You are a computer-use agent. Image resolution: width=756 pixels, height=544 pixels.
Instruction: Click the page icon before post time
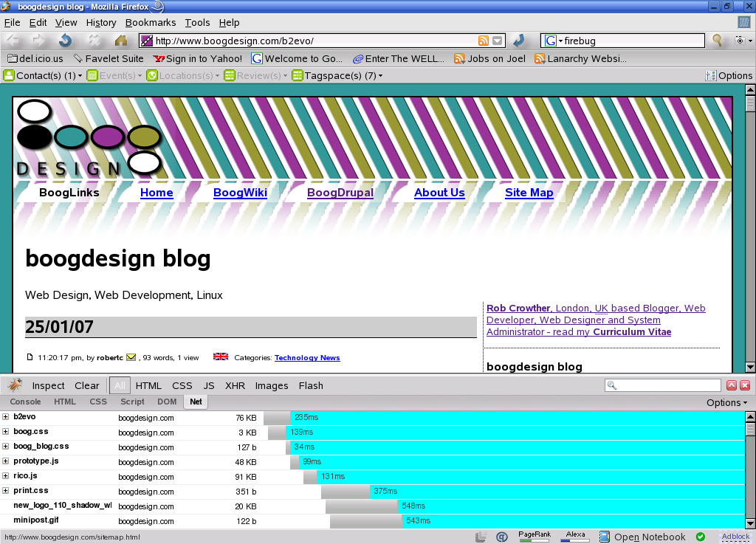(x=30, y=357)
